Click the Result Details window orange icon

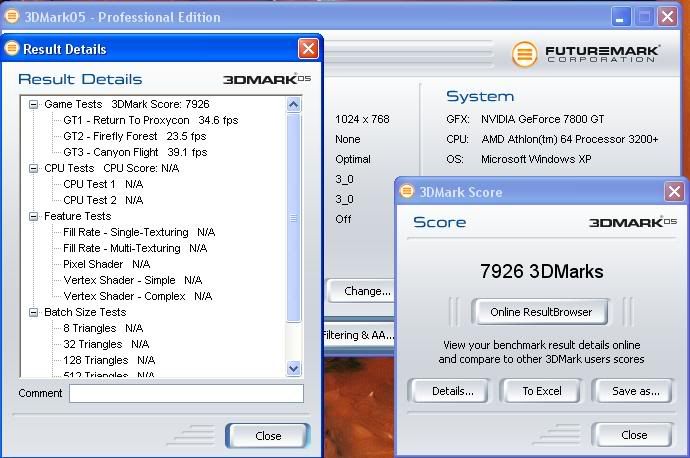point(12,48)
